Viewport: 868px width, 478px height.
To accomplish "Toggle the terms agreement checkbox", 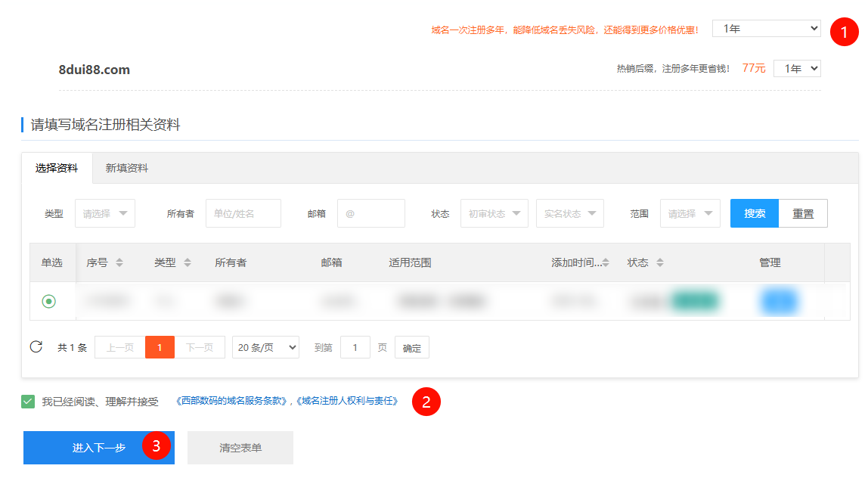I will click(28, 402).
